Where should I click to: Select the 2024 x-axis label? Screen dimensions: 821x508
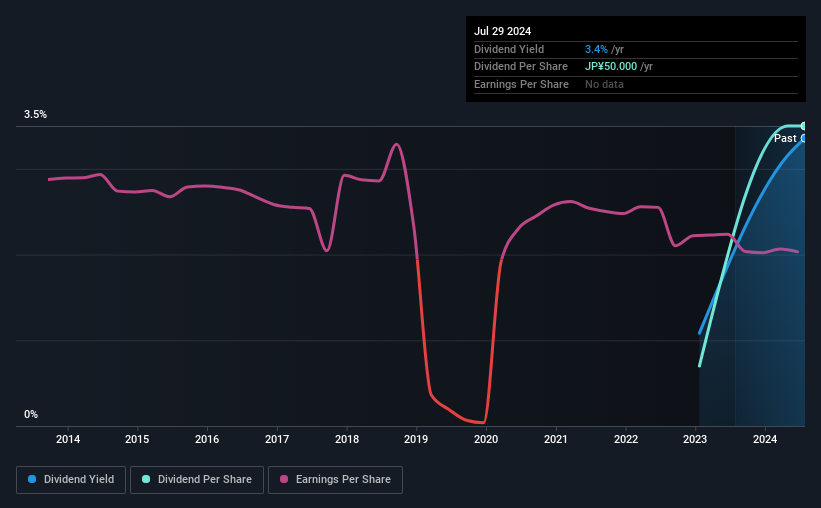pyautogui.click(x=765, y=439)
